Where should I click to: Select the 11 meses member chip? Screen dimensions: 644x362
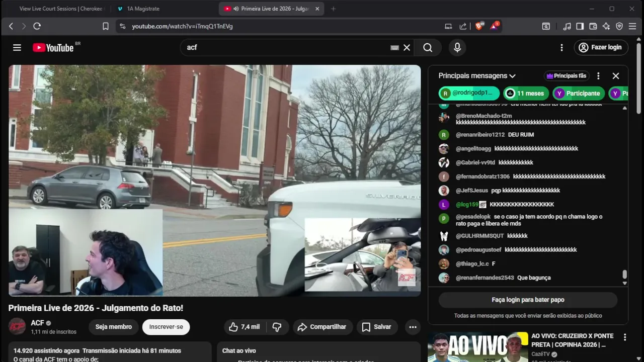click(x=526, y=93)
